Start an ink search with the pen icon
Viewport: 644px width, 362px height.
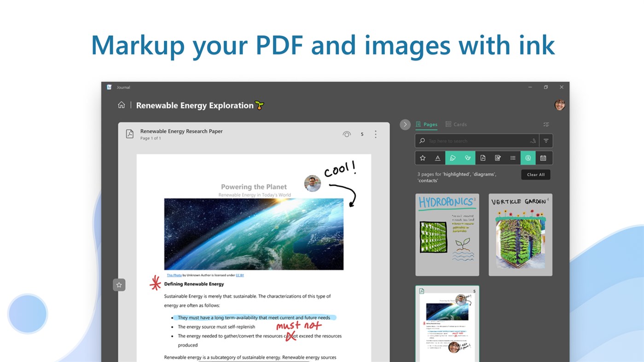pyautogui.click(x=533, y=141)
